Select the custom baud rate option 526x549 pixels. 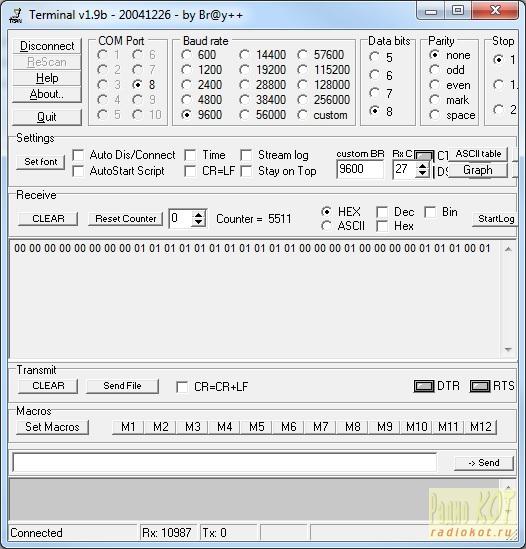coord(303,115)
